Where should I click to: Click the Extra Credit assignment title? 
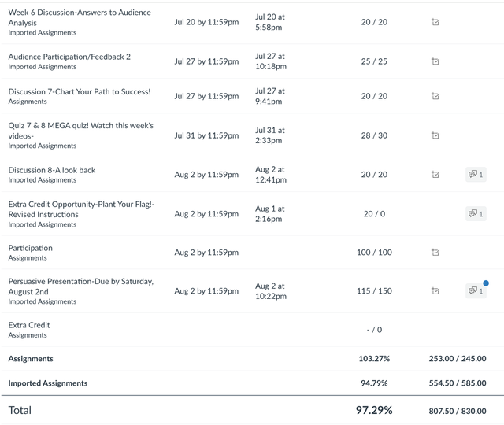pyautogui.click(x=28, y=325)
